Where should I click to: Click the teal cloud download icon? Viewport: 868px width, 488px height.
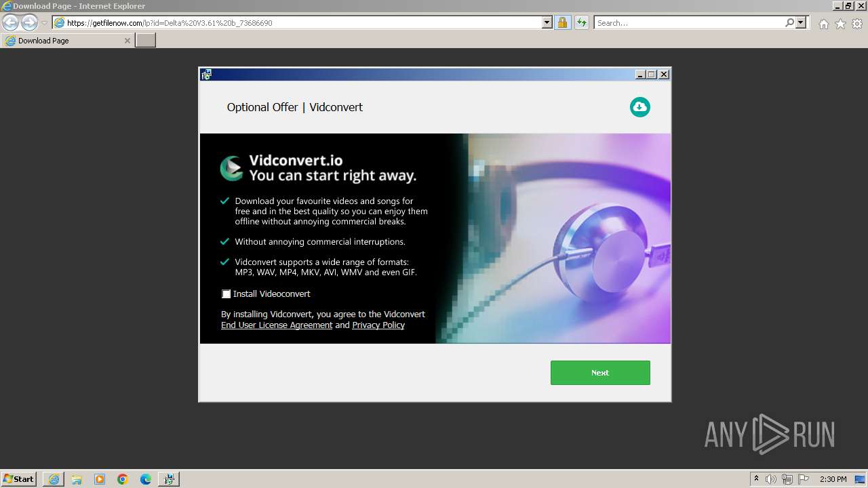click(639, 107)
